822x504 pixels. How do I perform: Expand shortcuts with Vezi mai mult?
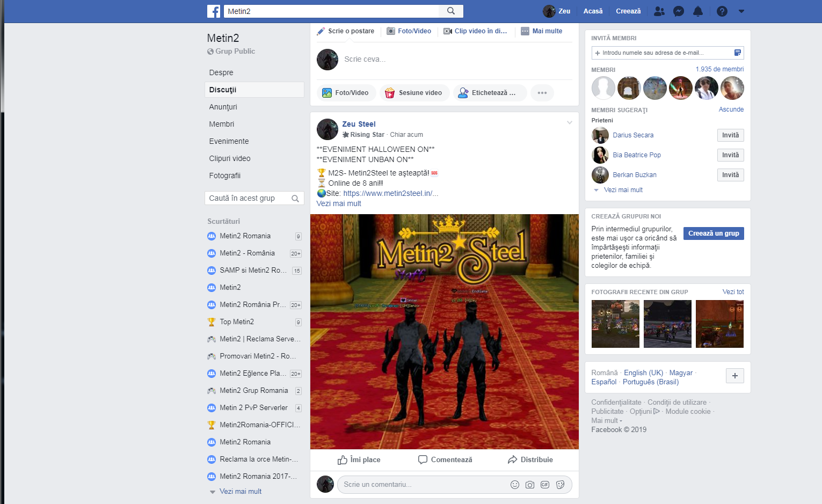click(241, 492)
